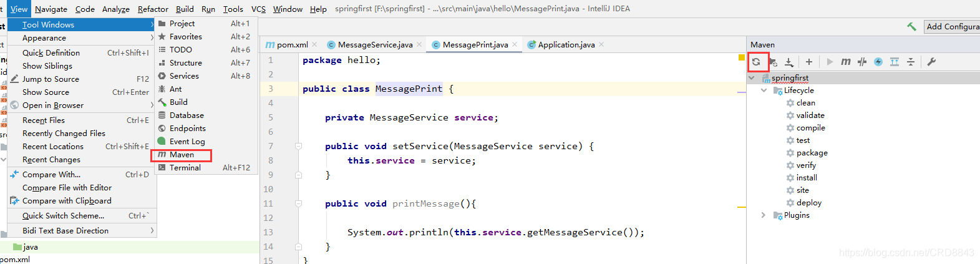Select the clean lifecycle goal
Viewport: 980px width, 264px height.
pyautogui.click(x=805, y=103)
